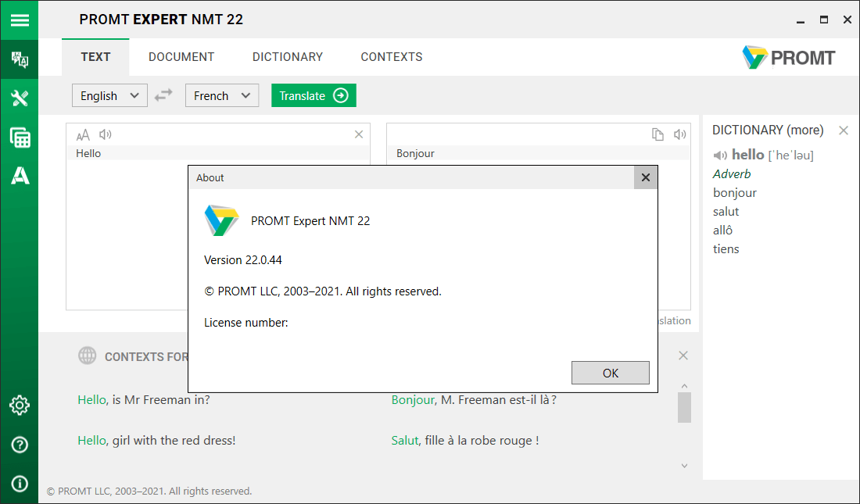The height and width of the screenshot is (504, 860).
Task: Switch to the DOCUMENT tab
Action: point(181,57)
